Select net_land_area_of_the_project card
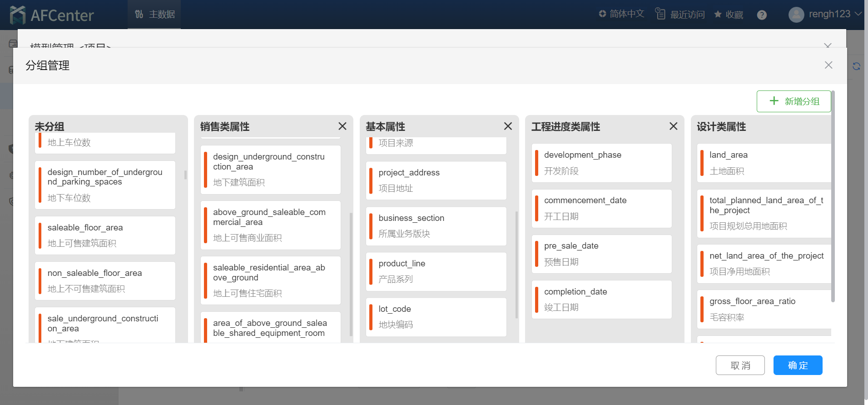Image resolution: width=868 pixels, height=405 pixels. 764,264
